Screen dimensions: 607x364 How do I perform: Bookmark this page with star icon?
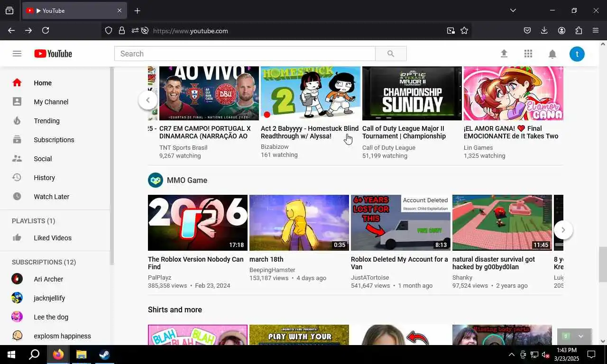click(464, 30)
